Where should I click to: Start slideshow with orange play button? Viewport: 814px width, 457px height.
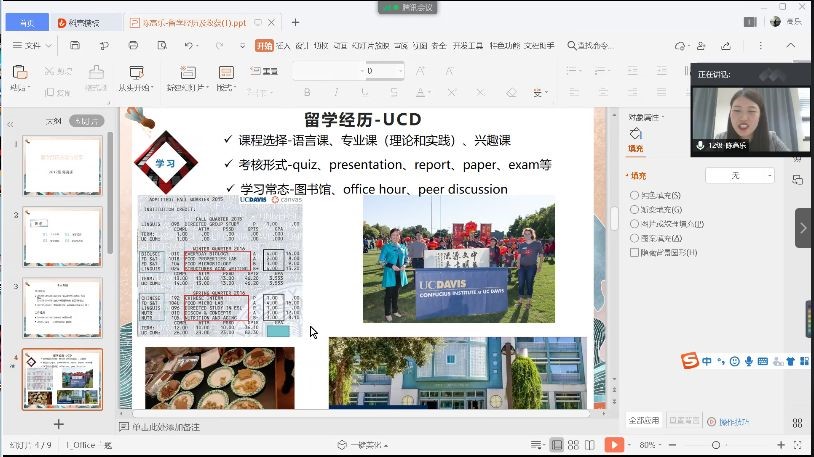point(614,444)
